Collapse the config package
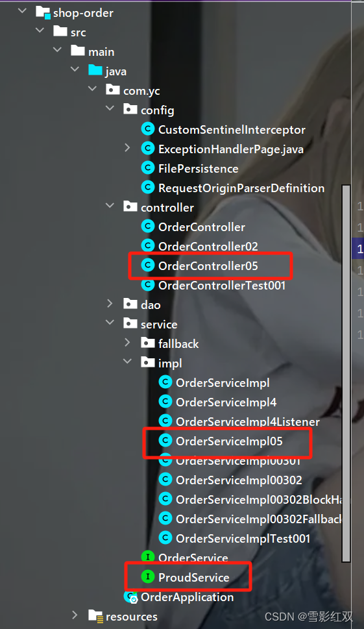This screenshot has width=364, height=629. (x=110, y=108)
